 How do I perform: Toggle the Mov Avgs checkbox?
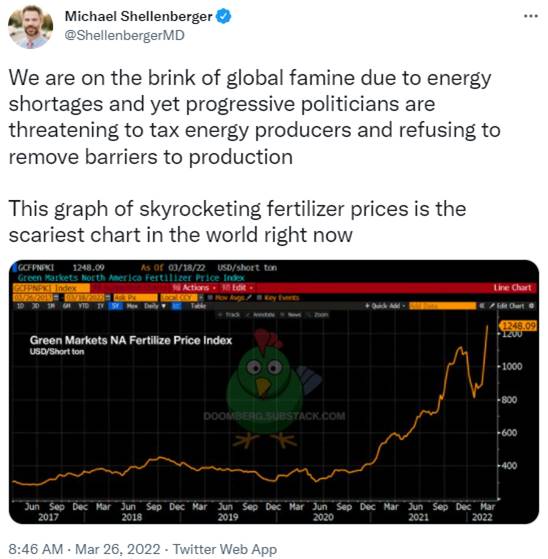click(210, 298)
